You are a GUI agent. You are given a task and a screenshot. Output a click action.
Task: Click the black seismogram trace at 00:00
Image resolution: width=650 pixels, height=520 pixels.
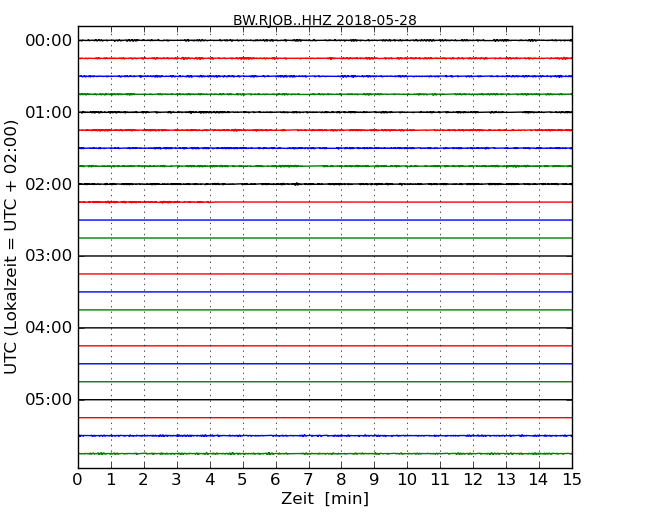click(325, 40)
